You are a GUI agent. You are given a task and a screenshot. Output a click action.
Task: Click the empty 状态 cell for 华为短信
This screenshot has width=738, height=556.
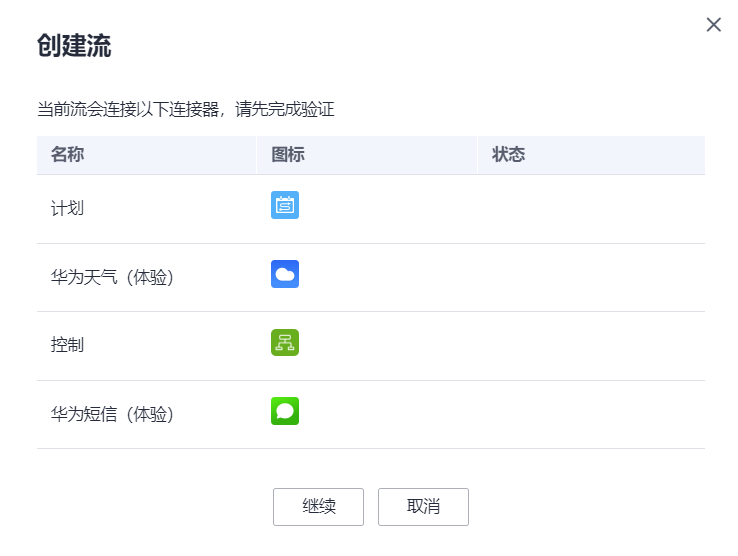(590, 413)
